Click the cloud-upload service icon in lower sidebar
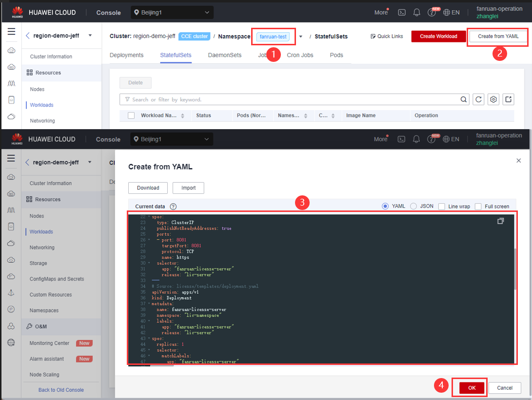Screen dimensions: 532x400 [11, 260]
